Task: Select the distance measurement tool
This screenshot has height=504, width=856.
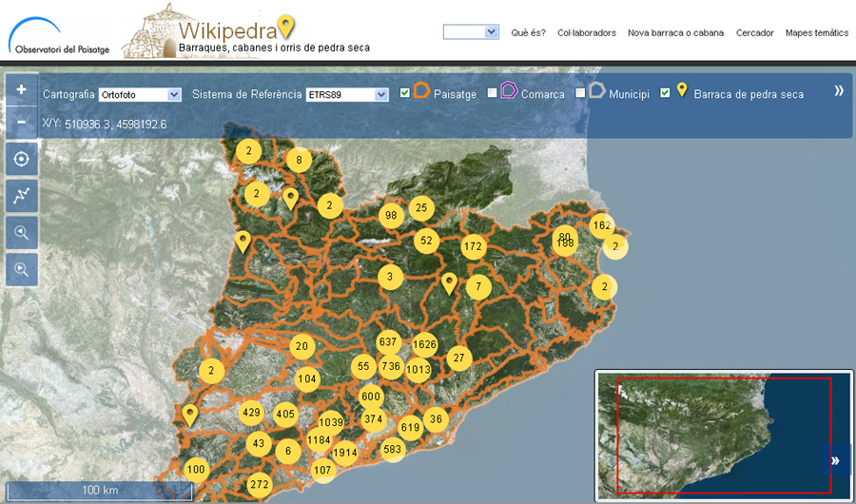Action: tap(21, 196)
